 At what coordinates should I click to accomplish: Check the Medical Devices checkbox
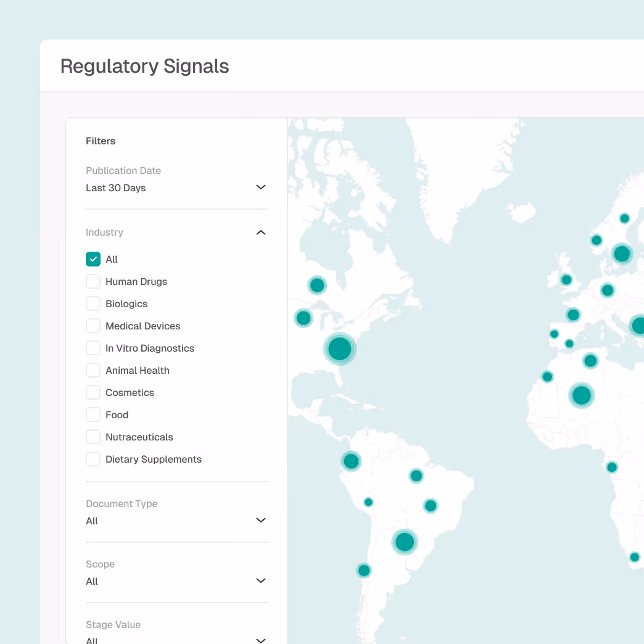point(93,326)
